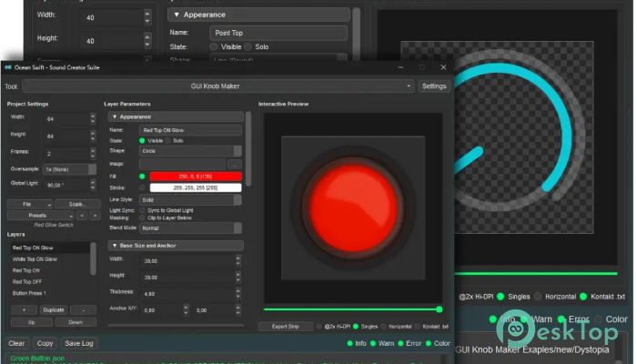Open the Tool selector showing GUI Knob Maker
This screenshot has width=637, height=364.
[x=217, y=86]
